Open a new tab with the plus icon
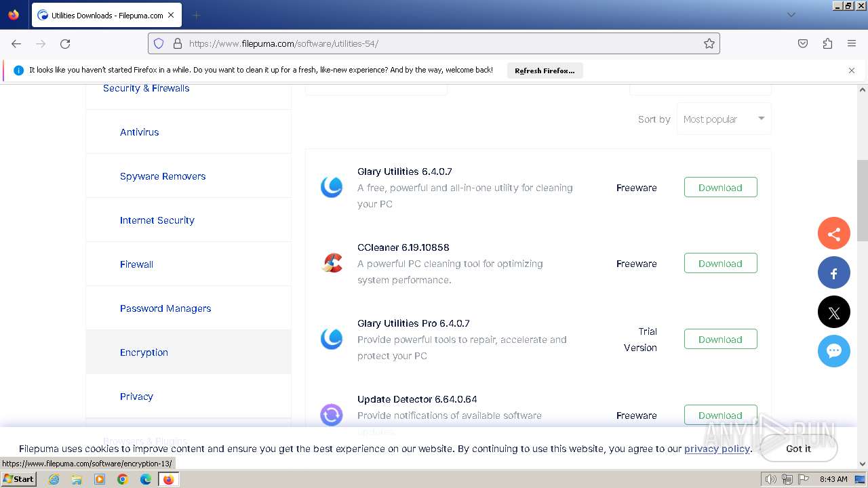Viewport: 868px width, 488px height. pos(196,15)
